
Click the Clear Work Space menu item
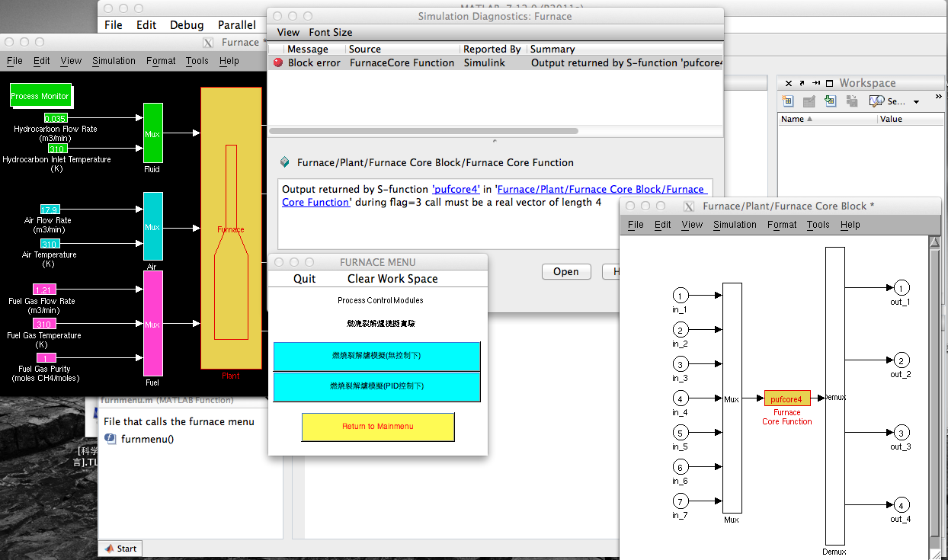[x=392, y=279]
